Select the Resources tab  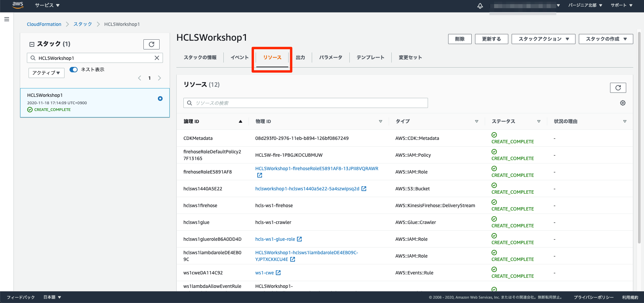[x=272, y=58]
